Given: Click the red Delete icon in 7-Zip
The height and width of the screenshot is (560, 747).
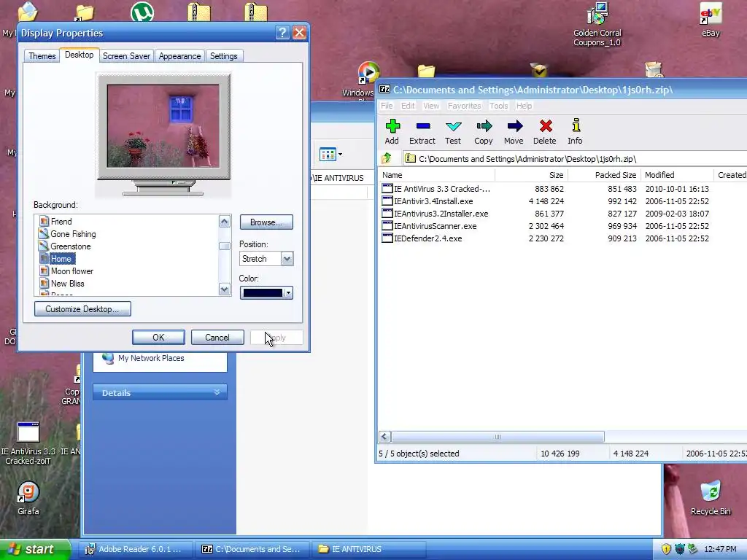Looking at the screenshot, I should (x=546, y=126).
